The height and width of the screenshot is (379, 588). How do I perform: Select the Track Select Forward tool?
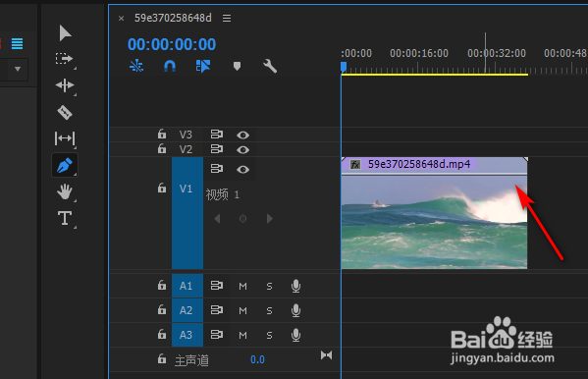[64, 59]
